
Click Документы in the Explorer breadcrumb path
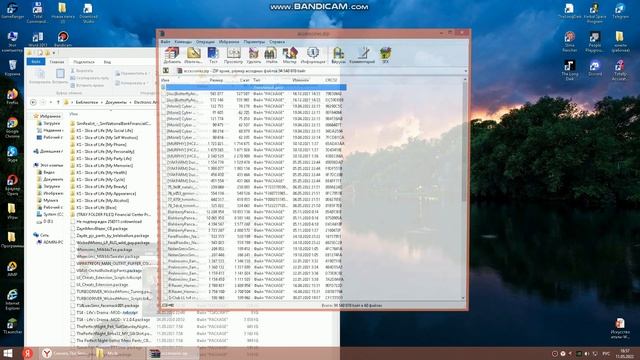[x=116, y=102]
